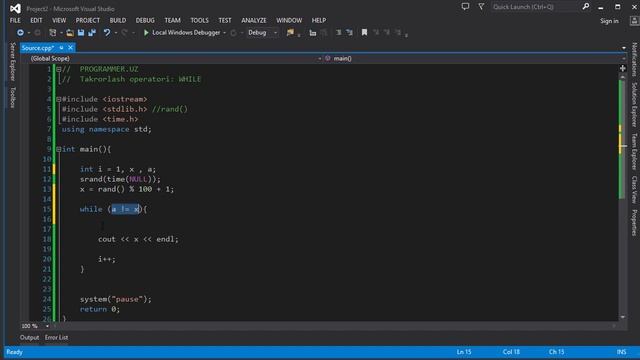Image resolution: width=640 pixels, height=360 pixels.
Task: Open the BUILD menu
Action: pyautogui.click(x=118, y=20)
